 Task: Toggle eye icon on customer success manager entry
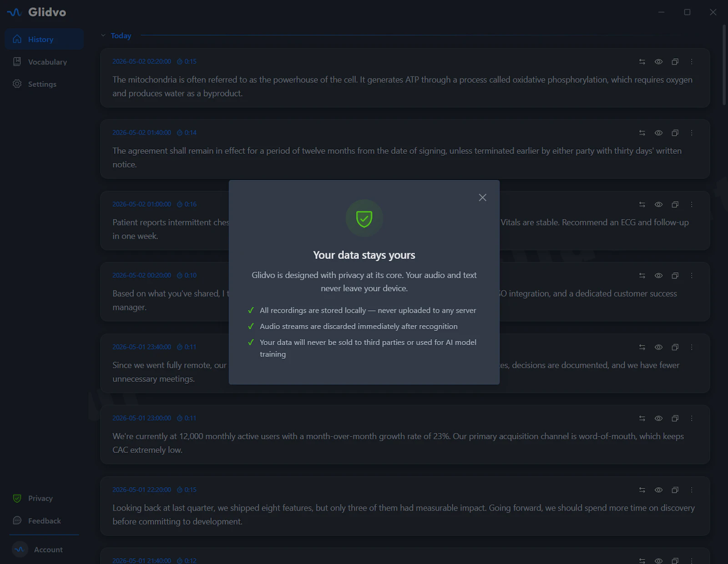(658, 275)
